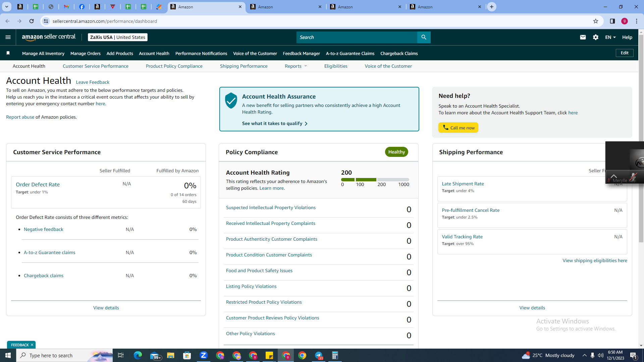
Task: Switch to Product Policy Compliance tab
Action: 174,66
